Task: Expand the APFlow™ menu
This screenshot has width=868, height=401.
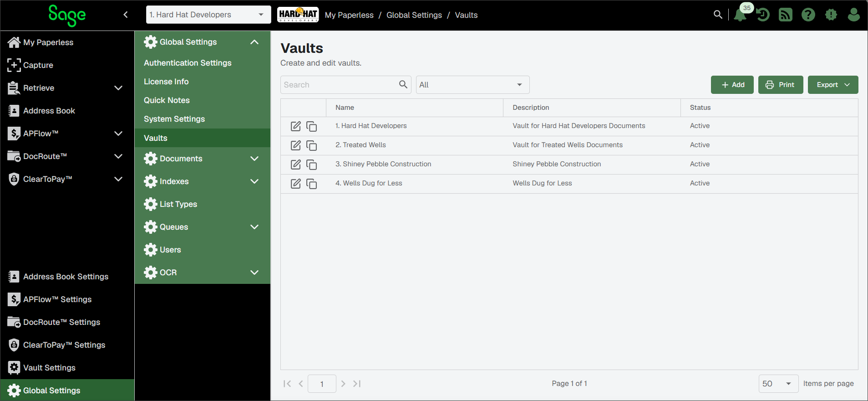Action: (x=118, y=134)
